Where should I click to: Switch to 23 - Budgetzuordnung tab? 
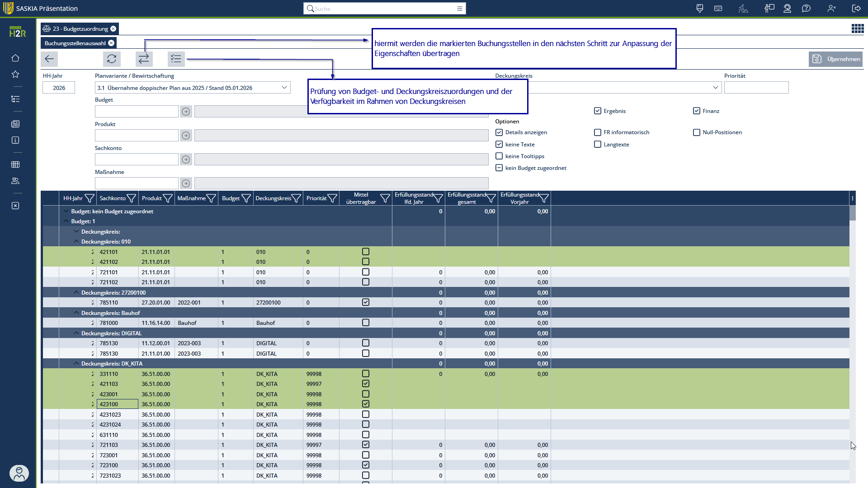(x=80, y=29)
